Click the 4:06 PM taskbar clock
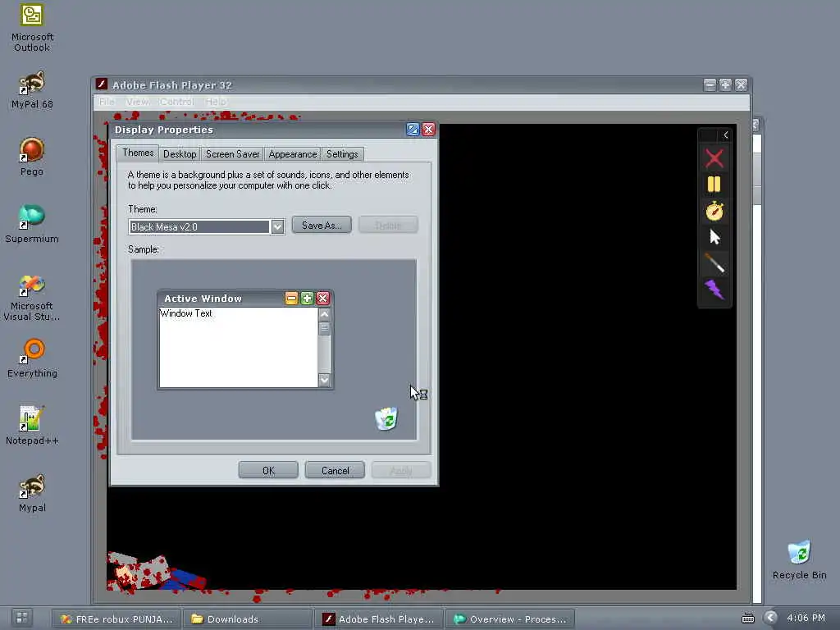The height and width of the screenshot is (630, 840). click(x=806, y=618)
